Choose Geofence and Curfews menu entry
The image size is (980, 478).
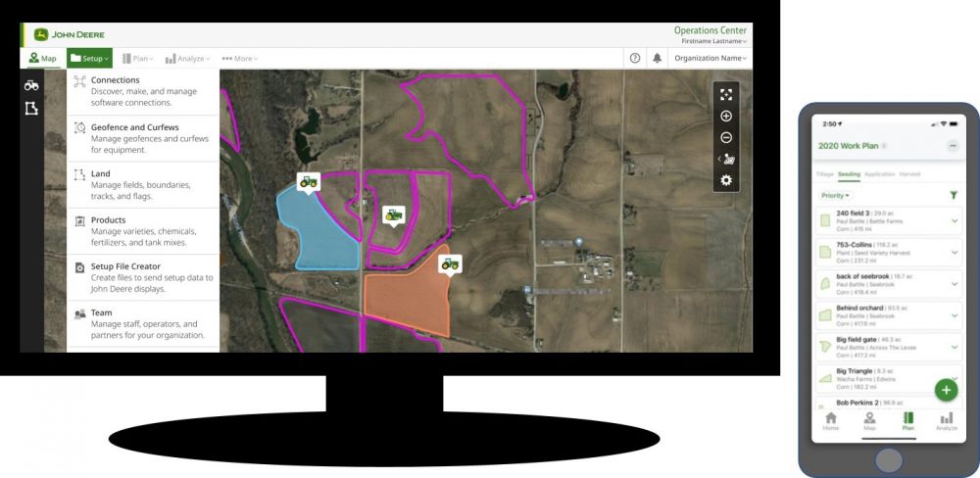[143, 138]
